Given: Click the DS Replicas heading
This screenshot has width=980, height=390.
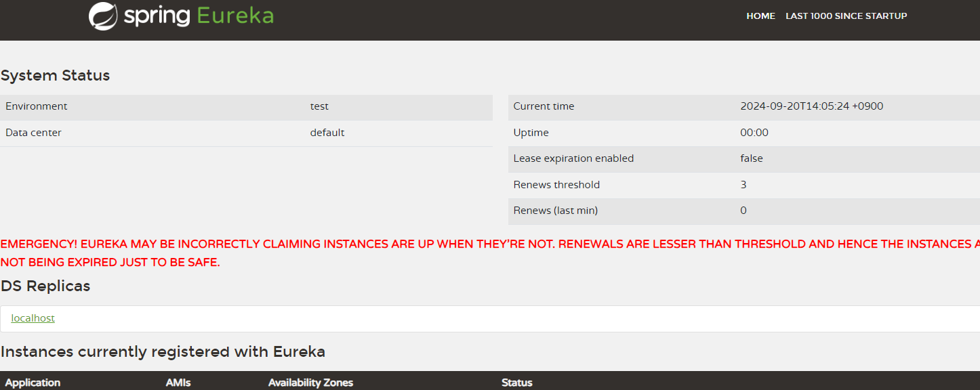Looking at the screenshot, I should coord(45,286).
